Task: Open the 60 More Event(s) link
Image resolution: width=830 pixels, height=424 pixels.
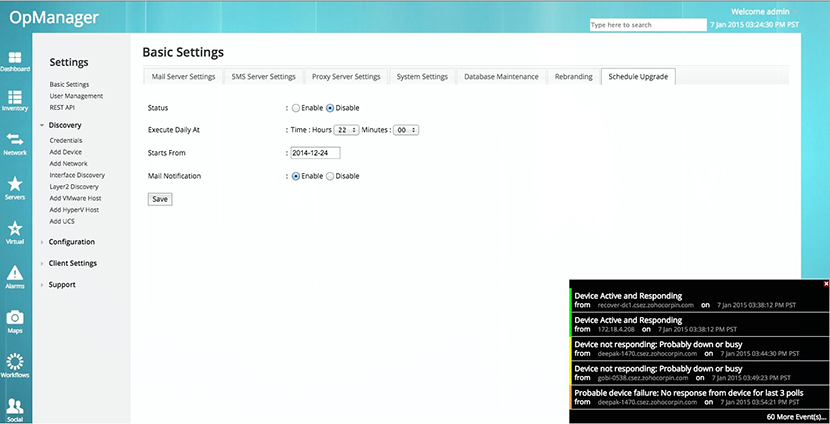Action: [x=795, y=417]
